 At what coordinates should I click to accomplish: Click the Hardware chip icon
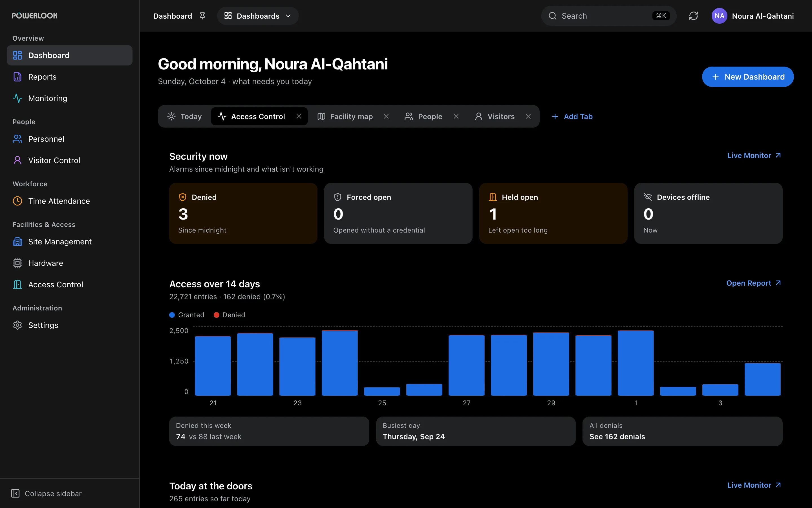(x=17, y=263)
